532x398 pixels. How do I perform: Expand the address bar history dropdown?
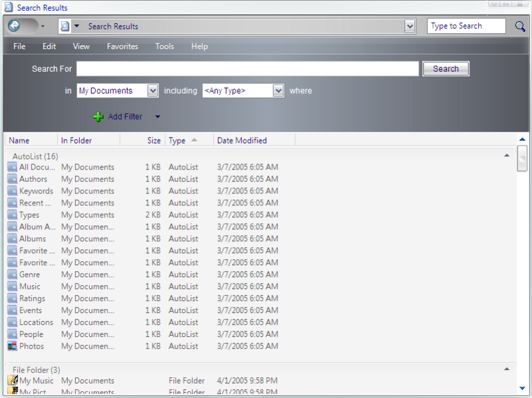tap(410, 27)
